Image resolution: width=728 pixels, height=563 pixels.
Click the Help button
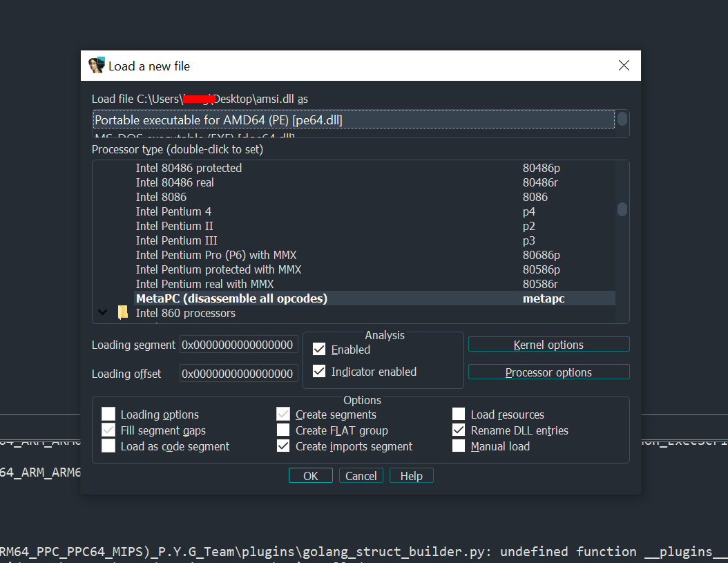(412, 476)
